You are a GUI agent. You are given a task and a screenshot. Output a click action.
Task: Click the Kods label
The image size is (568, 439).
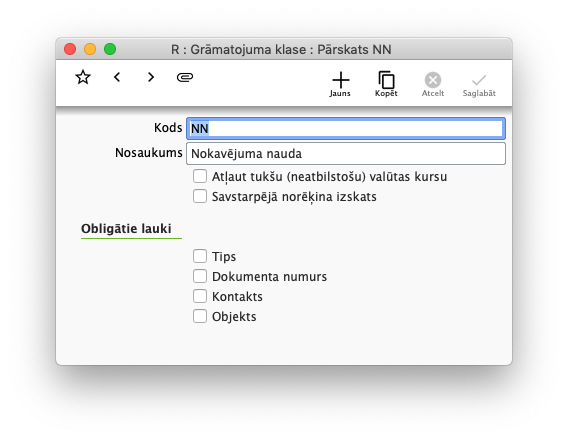(x=168, y=127)
